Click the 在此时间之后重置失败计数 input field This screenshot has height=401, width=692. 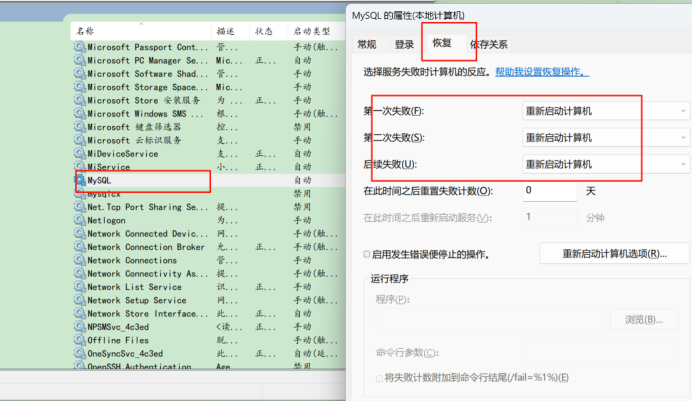pyautogui.click(x=548, y=190)
